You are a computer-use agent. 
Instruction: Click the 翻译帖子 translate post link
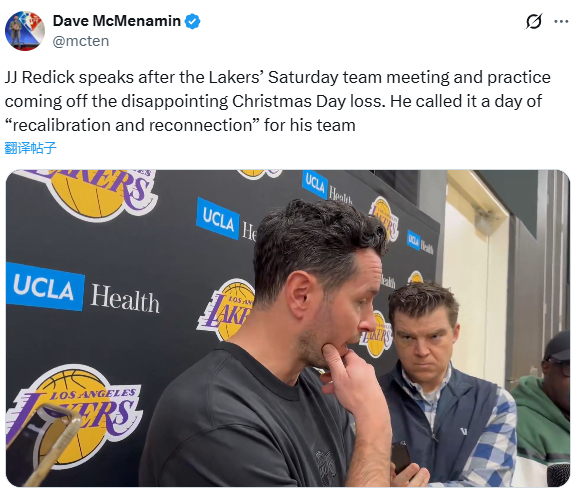[x=30, y=148]
